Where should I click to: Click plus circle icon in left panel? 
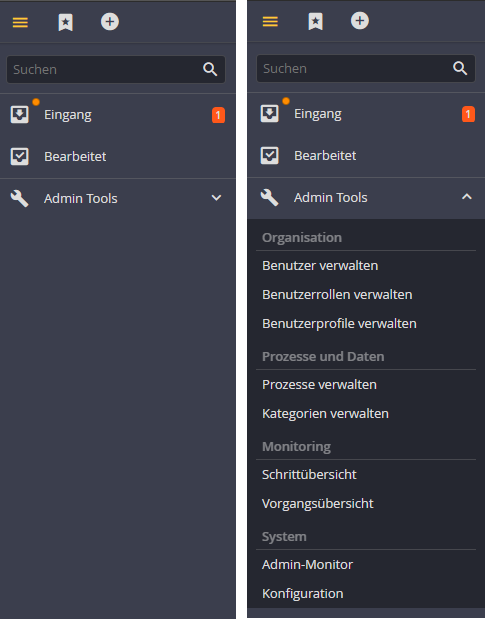pyautogui.click(x=110, y=22)
